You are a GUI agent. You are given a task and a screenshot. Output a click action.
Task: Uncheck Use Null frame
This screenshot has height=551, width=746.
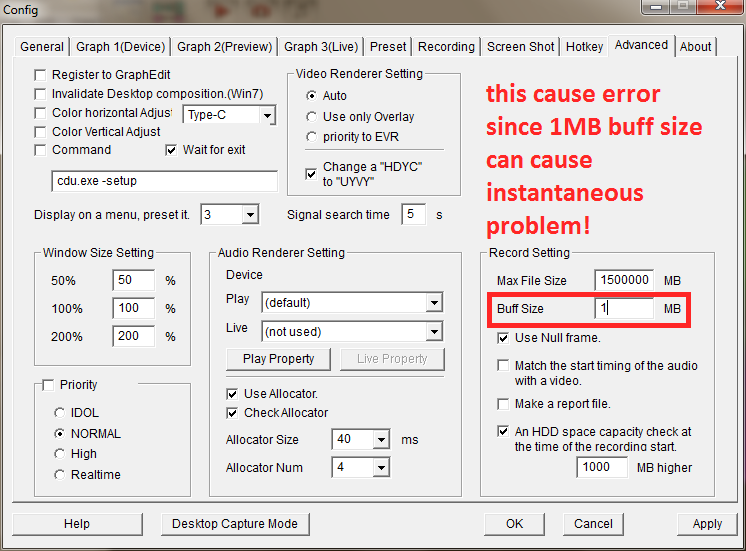pyautogui.click(x=503, y=338)
